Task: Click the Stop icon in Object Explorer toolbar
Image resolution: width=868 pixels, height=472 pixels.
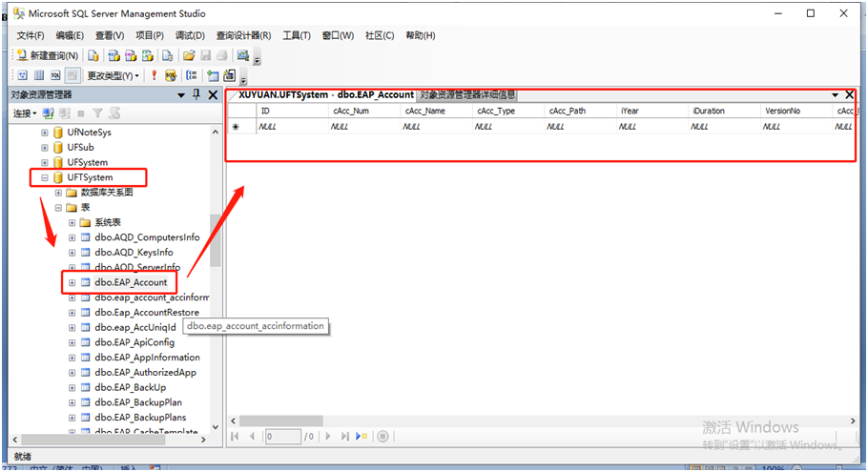Action: pos(81,113)
